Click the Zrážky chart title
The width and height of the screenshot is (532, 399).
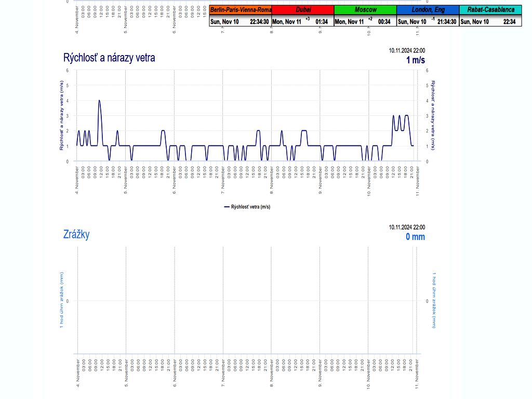(x=76, y=234)
